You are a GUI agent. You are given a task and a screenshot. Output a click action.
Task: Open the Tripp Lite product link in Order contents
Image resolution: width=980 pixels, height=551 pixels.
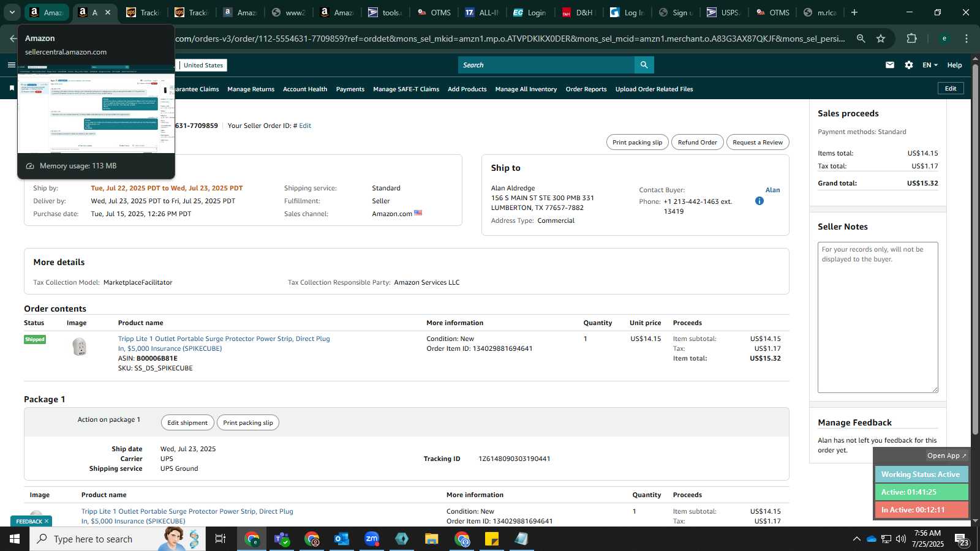(x=224, y=343)
